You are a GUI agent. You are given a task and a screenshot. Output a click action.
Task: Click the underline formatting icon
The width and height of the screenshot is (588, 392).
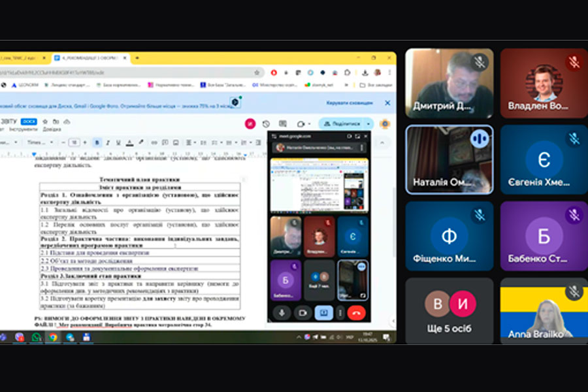coord(118,142)
